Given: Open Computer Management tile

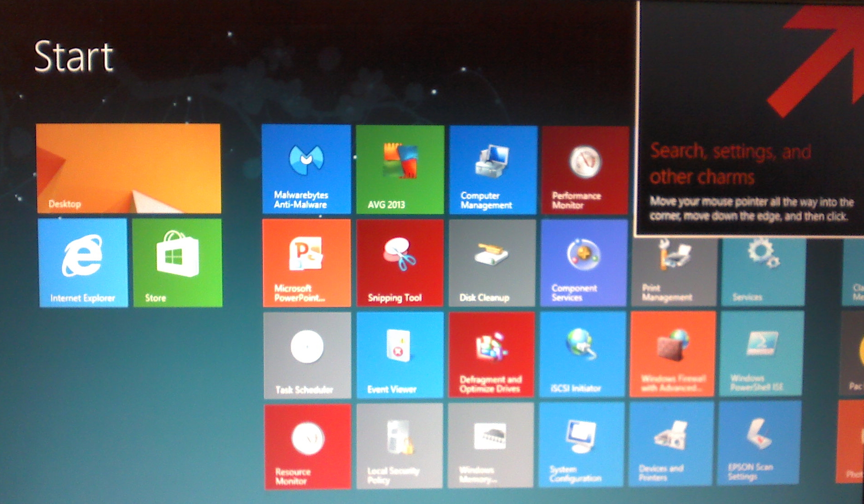Looking at the screenshot, I should 493,170.
